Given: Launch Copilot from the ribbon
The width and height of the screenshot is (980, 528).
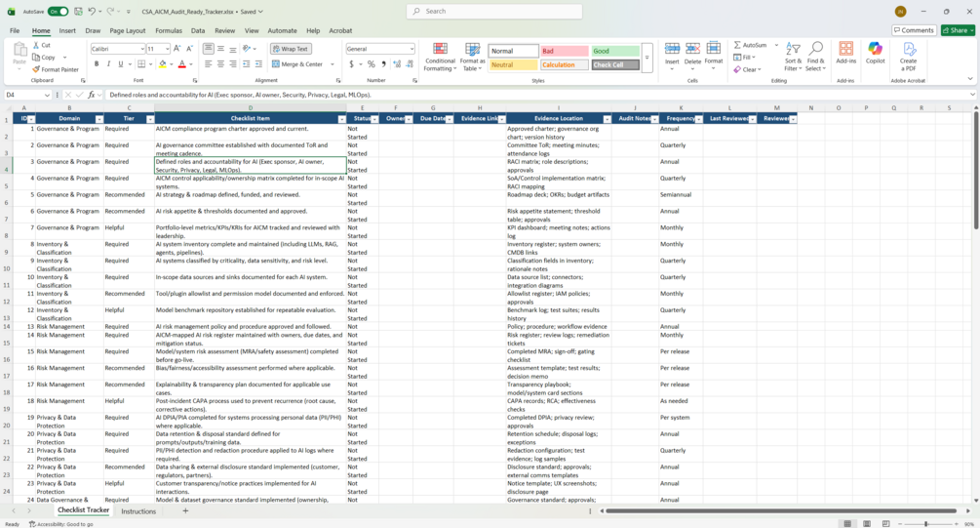Looking at the screenshot, I should [875, 53].
